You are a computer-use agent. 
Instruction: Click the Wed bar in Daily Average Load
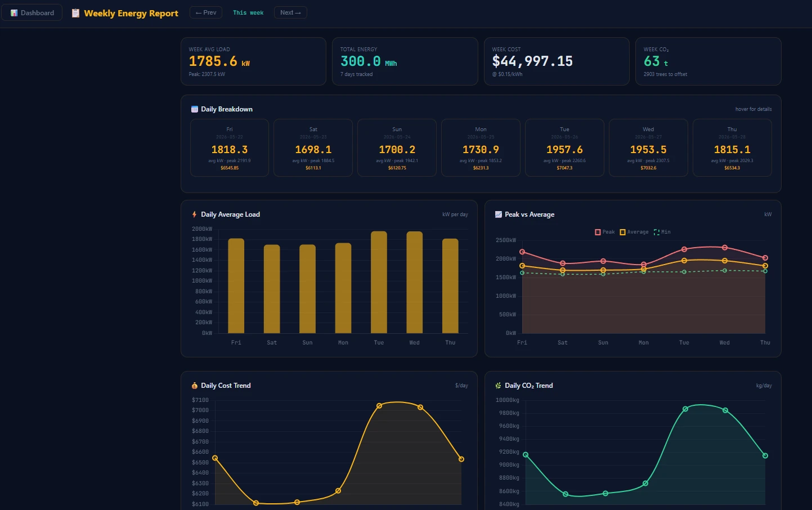[415, 282]
